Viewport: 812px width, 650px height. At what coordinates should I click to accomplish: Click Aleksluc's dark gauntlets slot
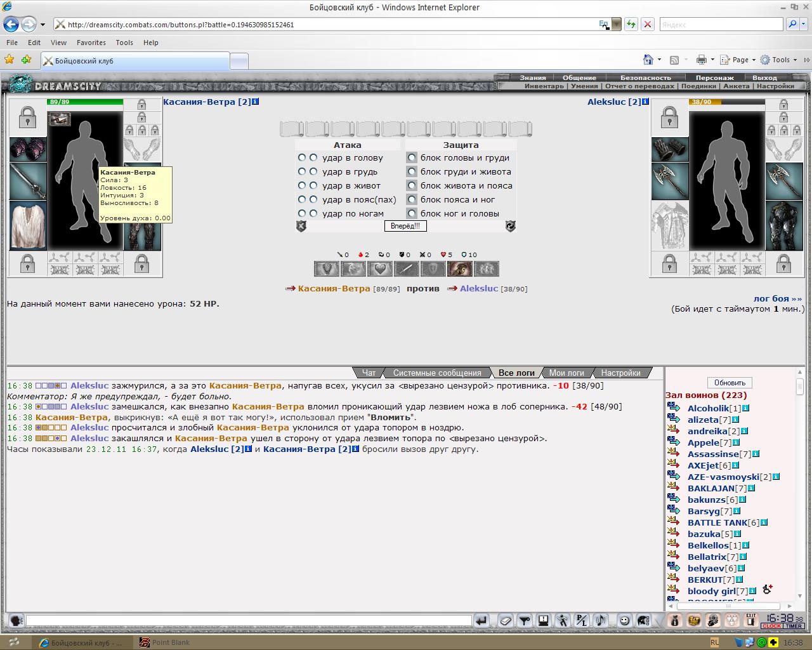point(670,150)
